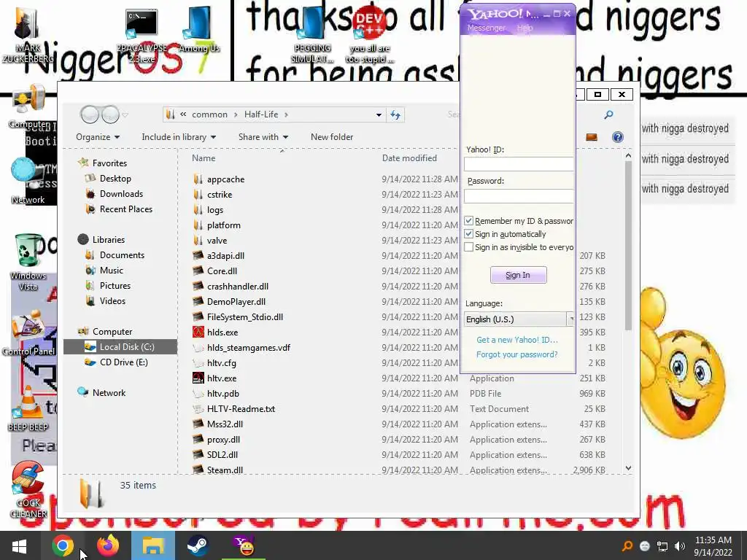Click the file list scroll up arrow
Image resolution: width=747 pixels, height=560 pixels.
(628, 156)
